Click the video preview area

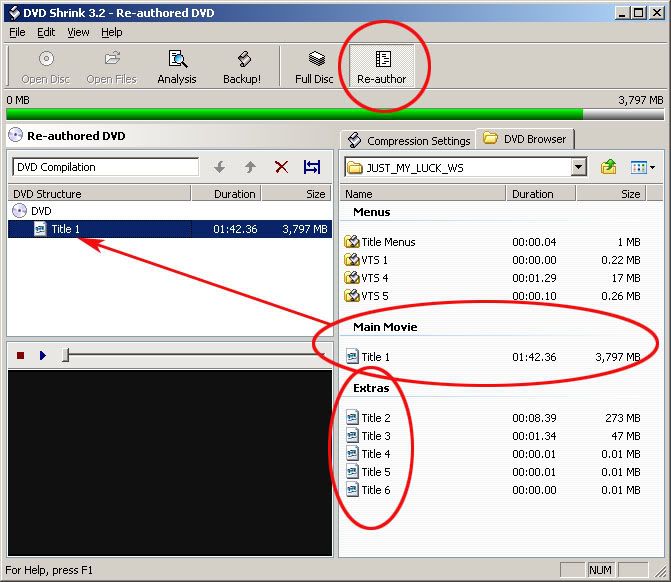click(170, 463)
